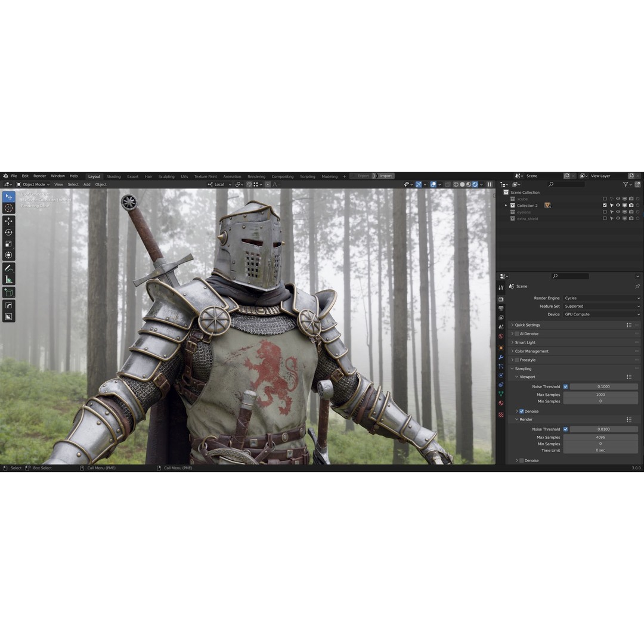Click the Import button
Viewport: 644px width, 644px height.
click(386, 176)
